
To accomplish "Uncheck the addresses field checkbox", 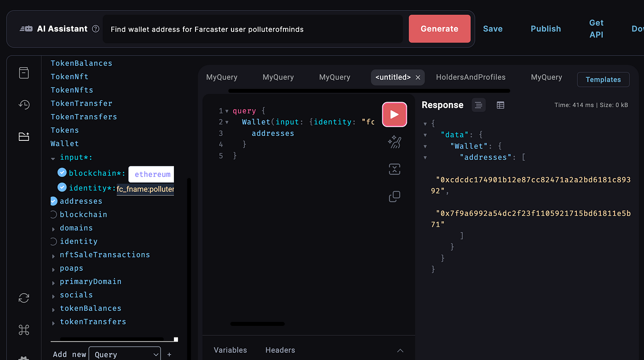I will point(53,201).
